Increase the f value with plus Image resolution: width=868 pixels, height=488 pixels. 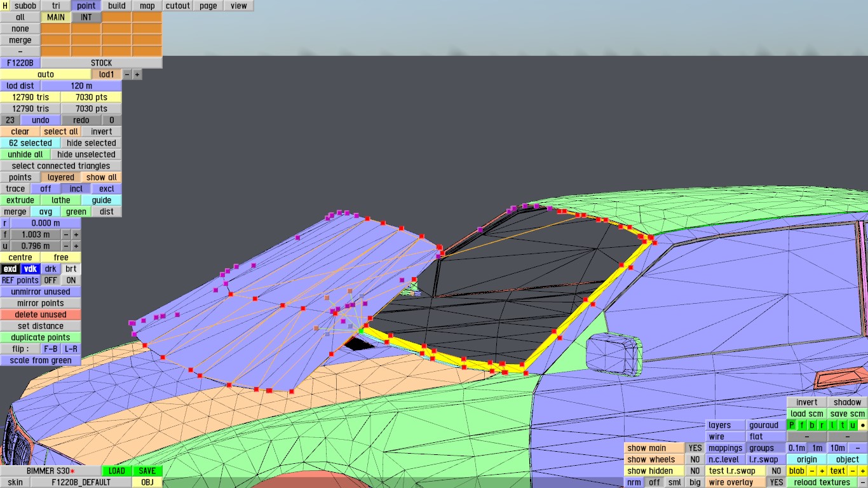(76, 234)
